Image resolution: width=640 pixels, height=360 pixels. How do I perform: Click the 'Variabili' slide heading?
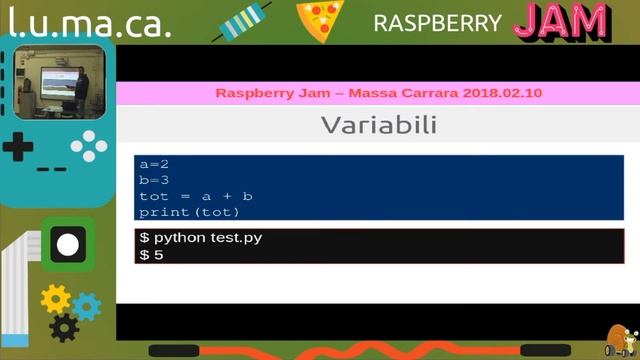click(x=379, y=124)
